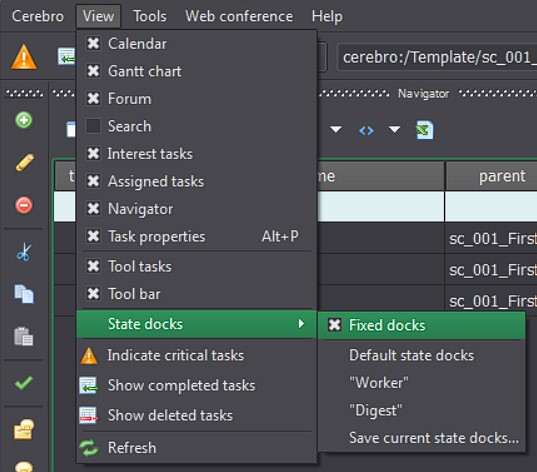Click the copy documents icon in sidebar
The height and width of the screenshot is (472, 537).
pyautogui.click(x=24, y=294)
